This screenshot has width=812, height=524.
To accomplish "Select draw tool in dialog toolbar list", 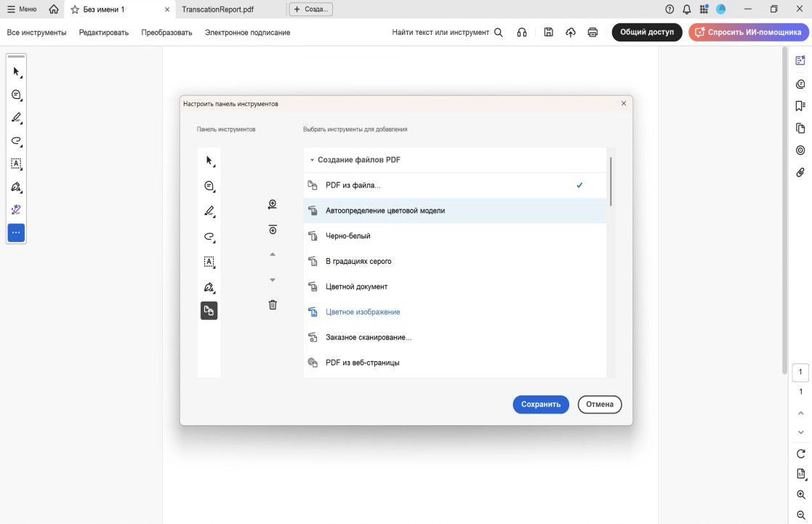I will pyautogui.click(x=209, y=237).
